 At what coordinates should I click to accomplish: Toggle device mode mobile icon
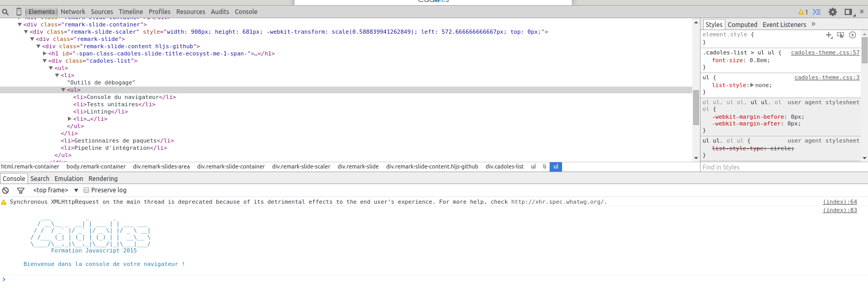(x=19, y=11)
